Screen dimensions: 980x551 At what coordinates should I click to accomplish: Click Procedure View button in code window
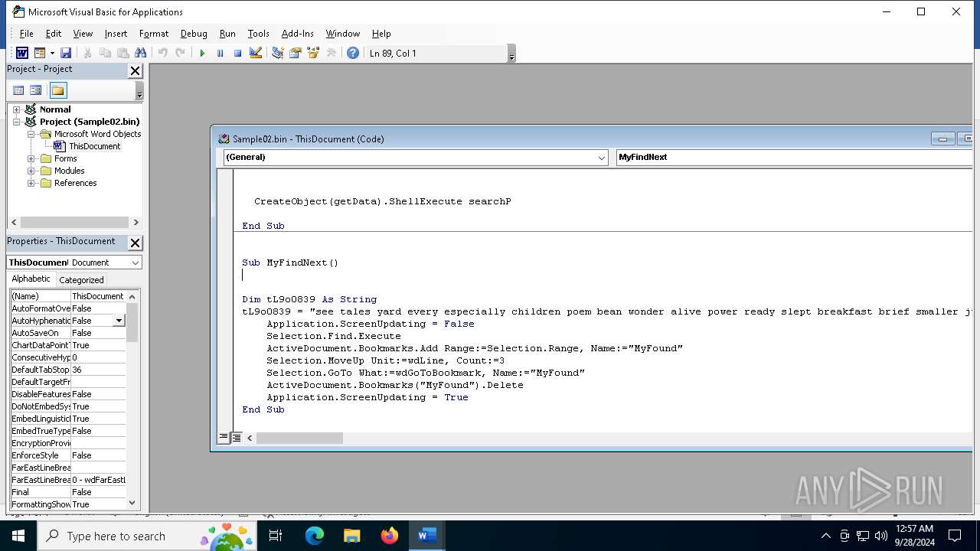pyautogui.click(x=224, y=438)
